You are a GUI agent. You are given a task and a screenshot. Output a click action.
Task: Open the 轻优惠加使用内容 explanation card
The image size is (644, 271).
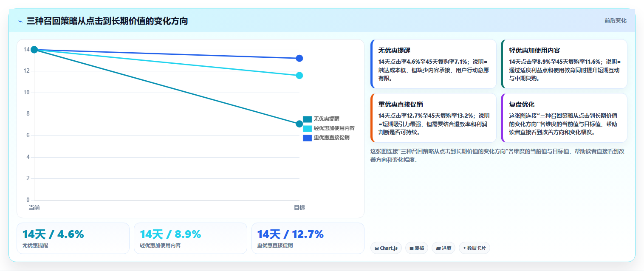point(564,64)
